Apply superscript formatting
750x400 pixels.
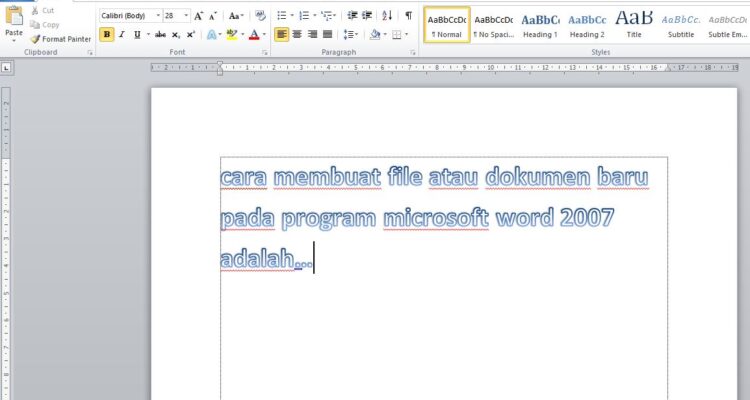coord(190,34)
